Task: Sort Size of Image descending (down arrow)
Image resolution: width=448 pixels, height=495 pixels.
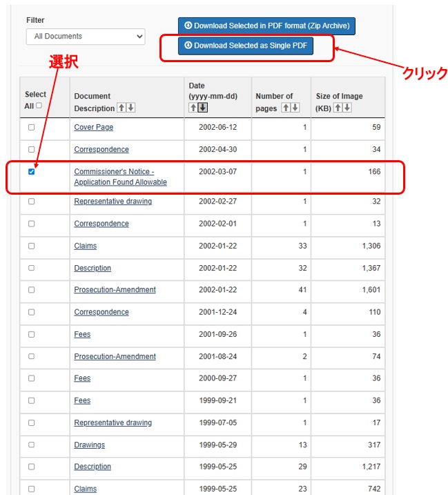Action: pyautogui.click(x=347, y=108)
